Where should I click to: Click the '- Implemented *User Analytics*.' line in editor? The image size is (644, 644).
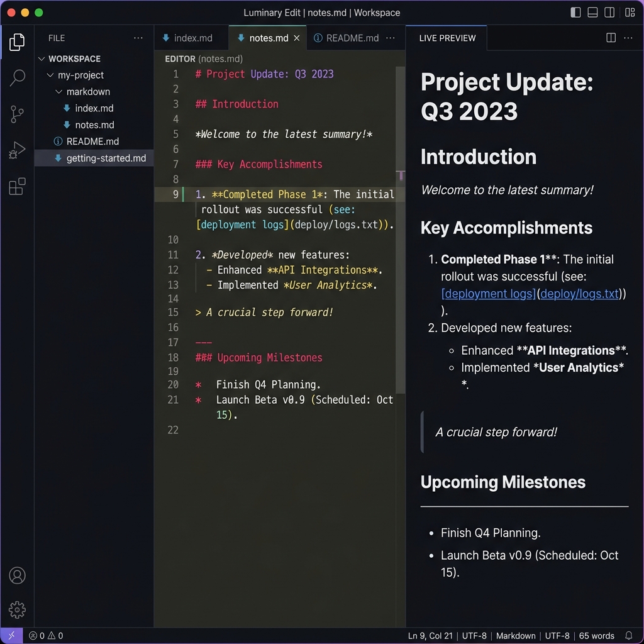[292, 285]
